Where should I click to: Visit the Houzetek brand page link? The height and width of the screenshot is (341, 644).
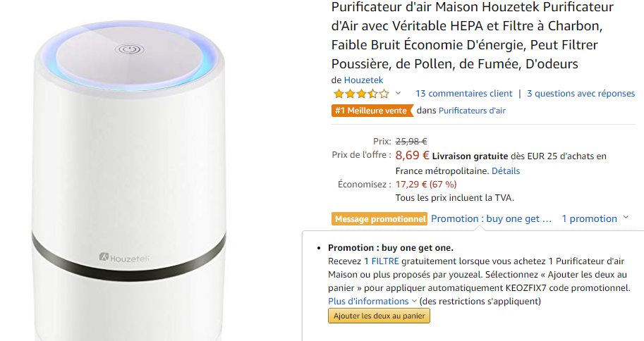363,80
